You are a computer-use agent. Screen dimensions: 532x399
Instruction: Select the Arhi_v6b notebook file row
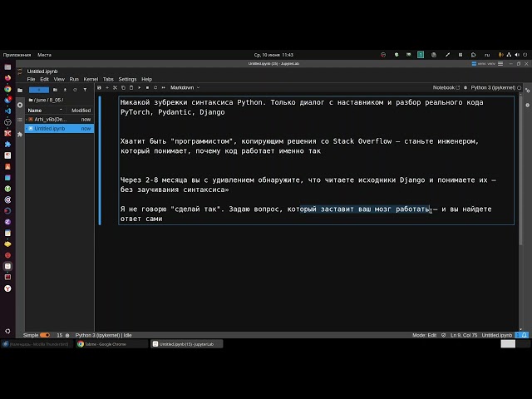pyautogui.click(x=59, y=120)
